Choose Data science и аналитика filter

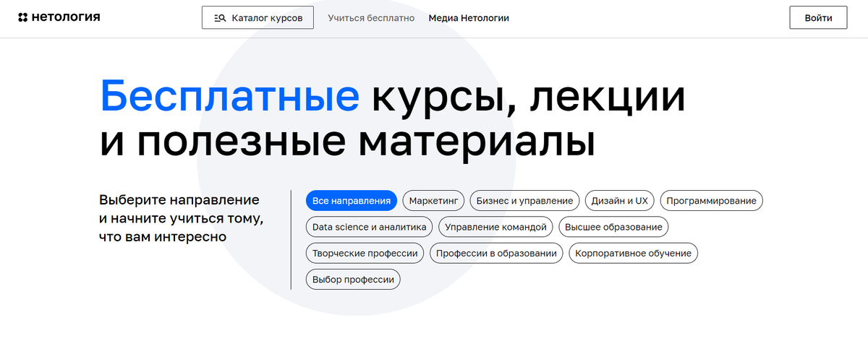point(370,227)
